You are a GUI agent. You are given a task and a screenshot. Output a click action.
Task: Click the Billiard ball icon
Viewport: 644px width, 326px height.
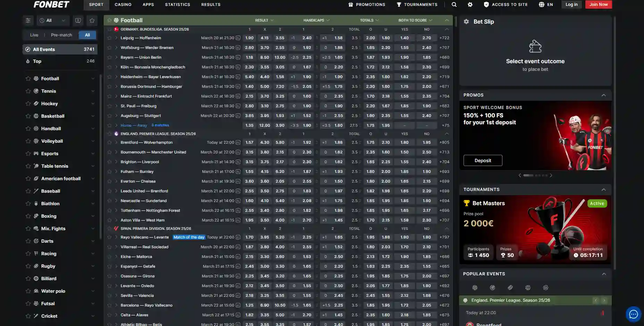36,278
